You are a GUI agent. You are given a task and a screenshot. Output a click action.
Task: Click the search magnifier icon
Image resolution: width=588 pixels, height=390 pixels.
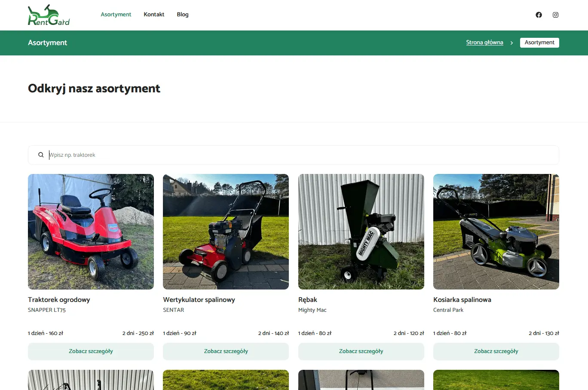tap(41, 155)
